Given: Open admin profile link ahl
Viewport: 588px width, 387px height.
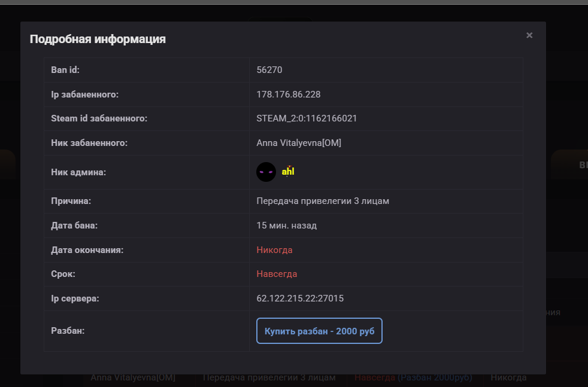Looking at the screenshot, I should (x=288, y=172).
